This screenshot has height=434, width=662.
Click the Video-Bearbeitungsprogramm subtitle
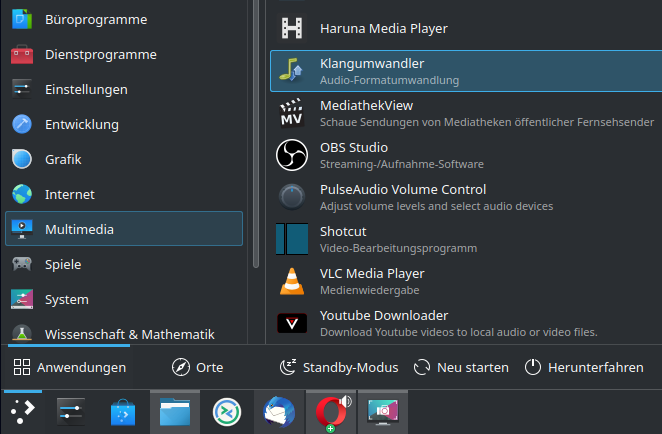(399, 248)
